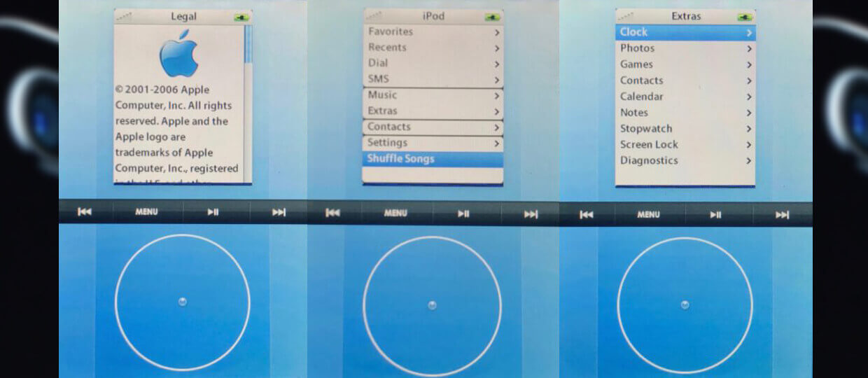This screenshot has width=868, height=378.
Task: Tap the MENU button below the Legal screen
Action: tap(146, 212)
